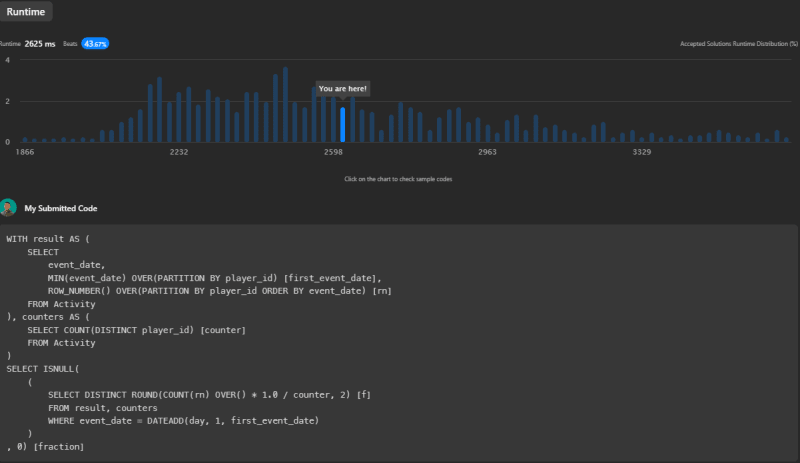Click the y-axis label 4
The image size is (800, 463).
tap(8, 60)
